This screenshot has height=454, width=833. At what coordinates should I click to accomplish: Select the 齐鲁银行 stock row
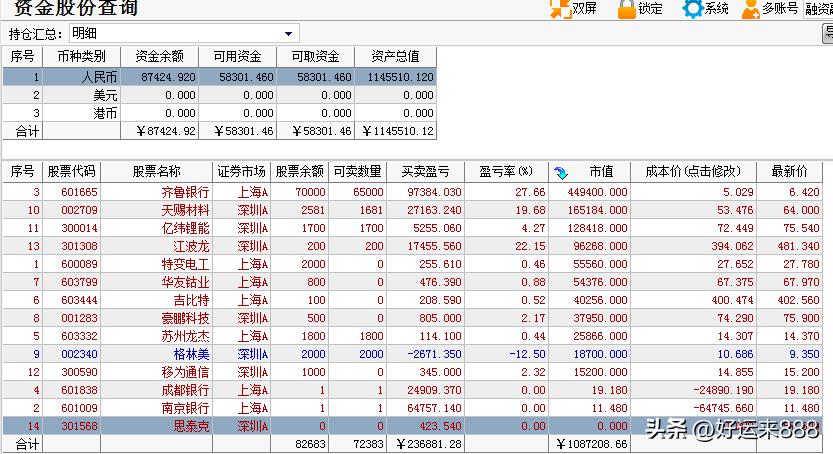(x=412, y=192)
